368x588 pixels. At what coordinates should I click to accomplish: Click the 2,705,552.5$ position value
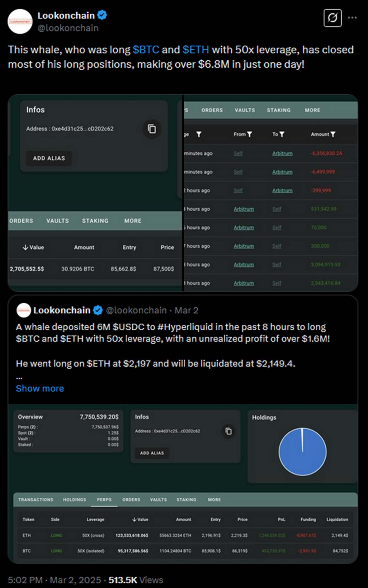(27, 269)
